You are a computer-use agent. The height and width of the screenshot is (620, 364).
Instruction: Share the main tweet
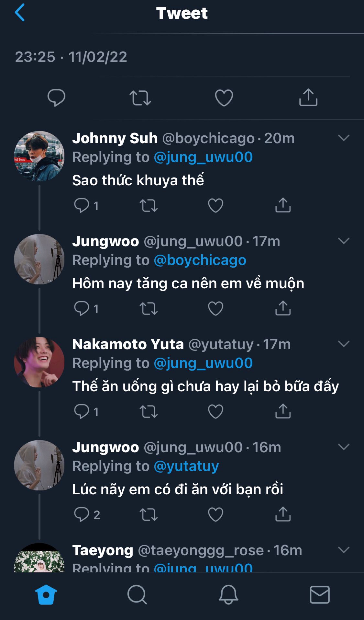point(308,98)
